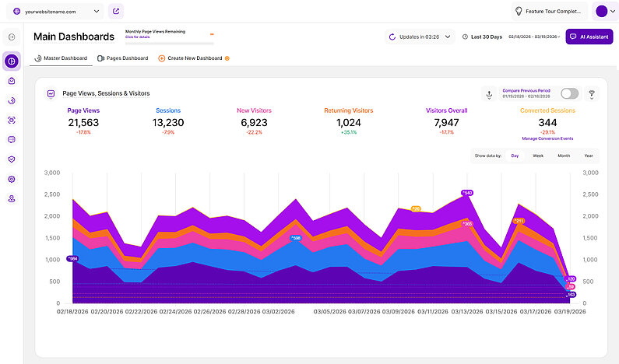Toggle Compare Previous Period switch
This screenshot has width=619, height=364.
(x=569, y=93)
